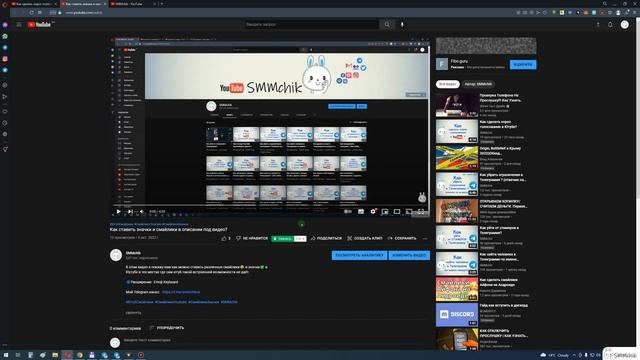Screen dimensions: 640x360
Task: Open ПОСМОТРЕТЬ АНАЛИТИКУ button
Action: (x=359, y=256)
